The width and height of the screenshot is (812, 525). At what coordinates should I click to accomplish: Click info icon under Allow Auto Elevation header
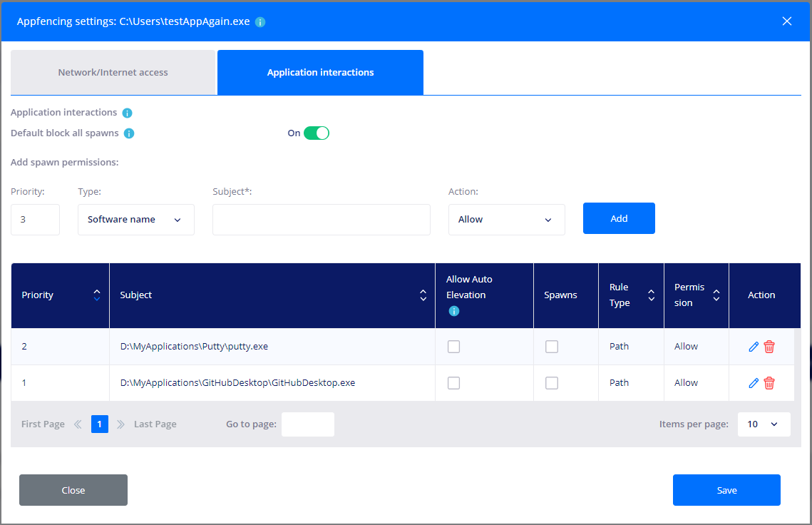(453, 311)
